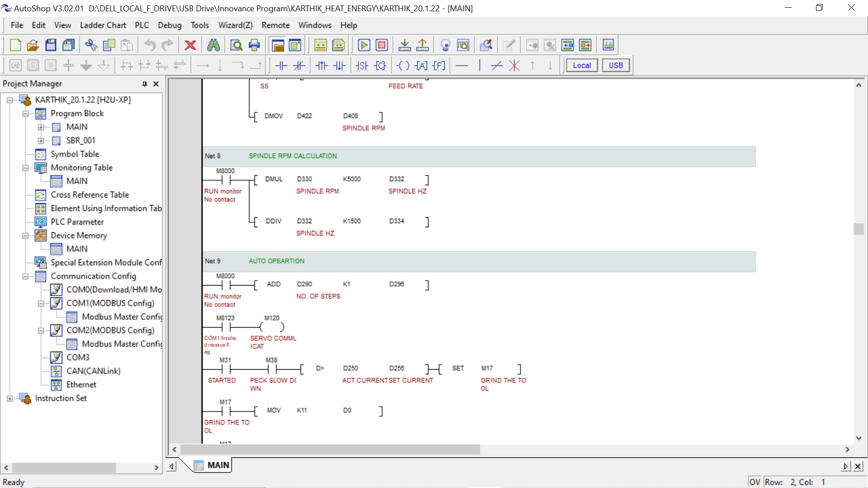The image size is (868, 488).
Task: Collapse the Communication Config node
Action: [26, 277]
